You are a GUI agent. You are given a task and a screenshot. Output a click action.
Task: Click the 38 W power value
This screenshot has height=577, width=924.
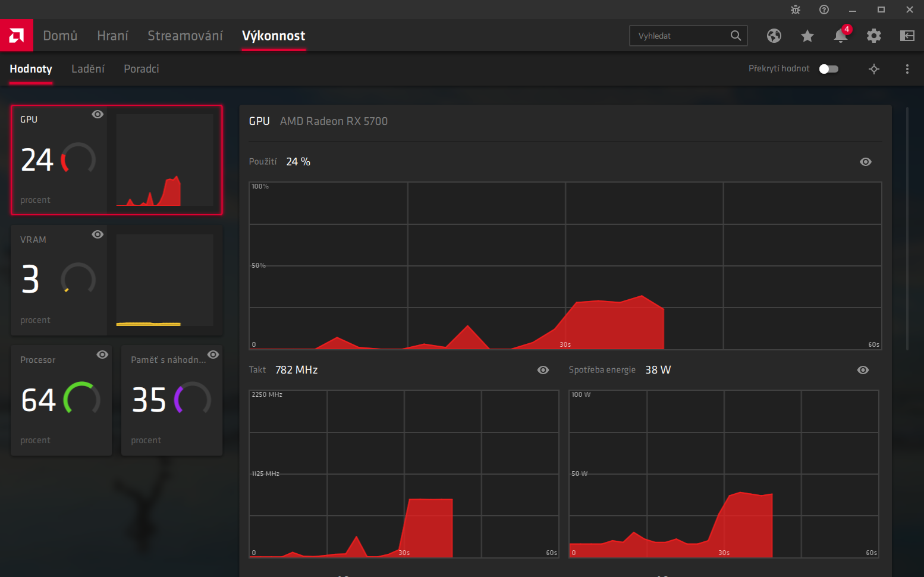(x=658, y=370)
